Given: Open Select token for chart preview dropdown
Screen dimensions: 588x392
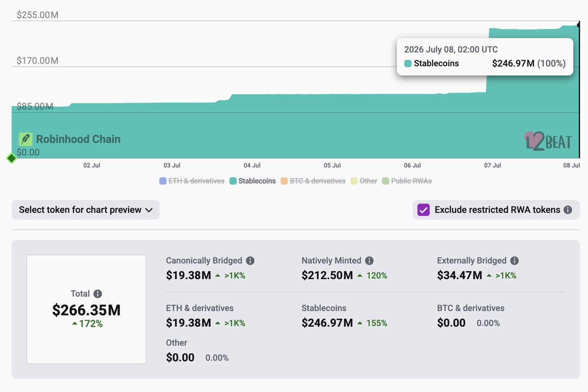Looking at the screenshot, I should click(86, 210).
